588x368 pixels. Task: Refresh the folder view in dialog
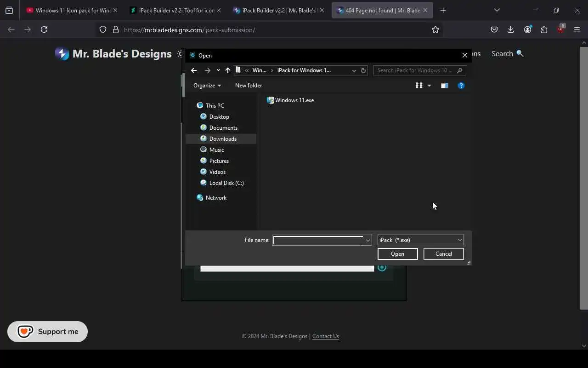pyautogui.click(x=363, y=70)
